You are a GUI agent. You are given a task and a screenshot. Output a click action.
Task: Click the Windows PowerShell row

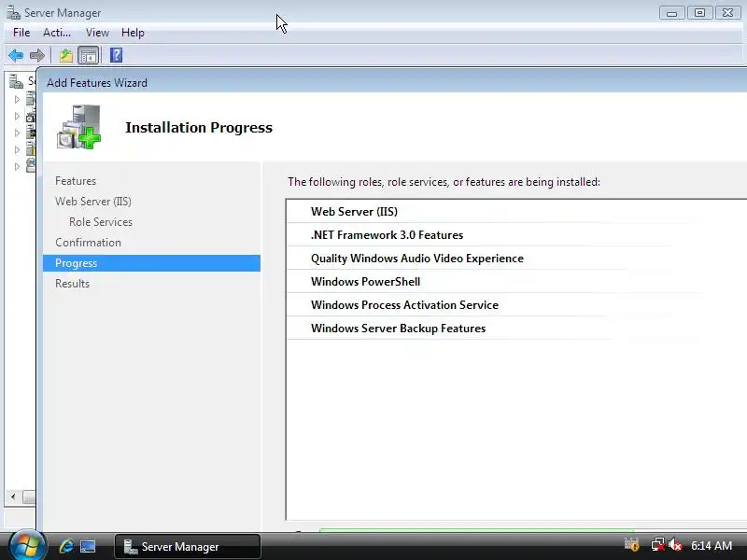(x=516, y=282)
